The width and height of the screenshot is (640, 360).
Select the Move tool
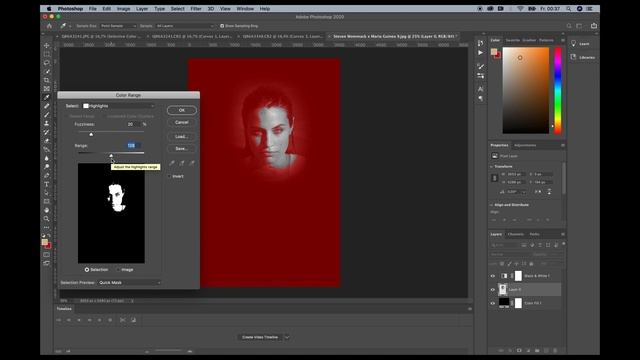coord(47,45)
